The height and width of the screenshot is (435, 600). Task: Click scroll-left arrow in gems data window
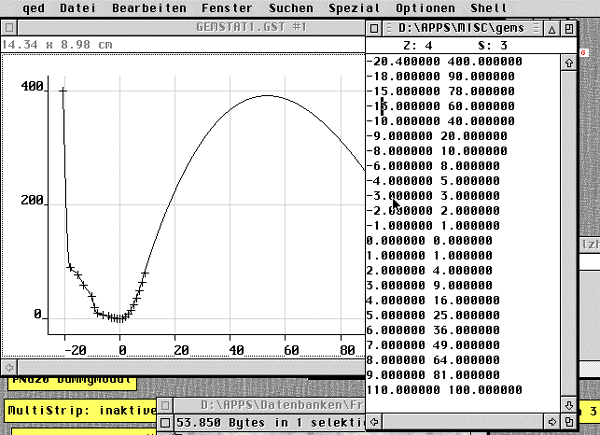tap(374, 423)
